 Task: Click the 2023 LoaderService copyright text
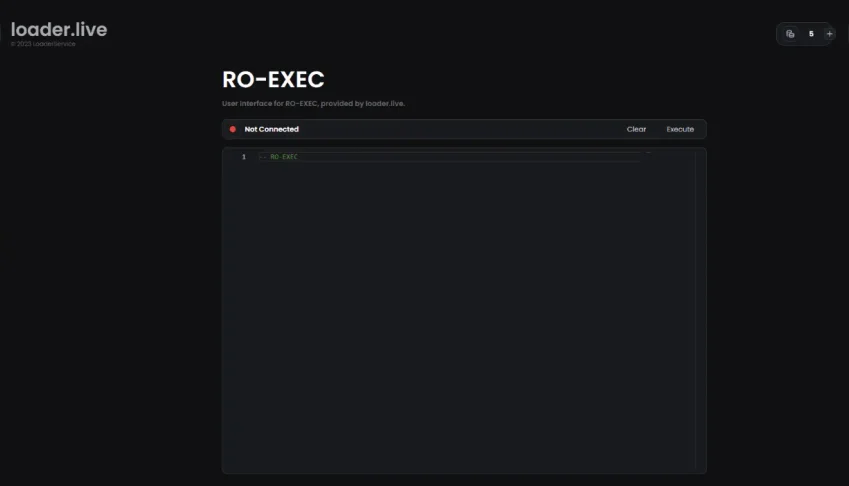click(x=43, y=44)
